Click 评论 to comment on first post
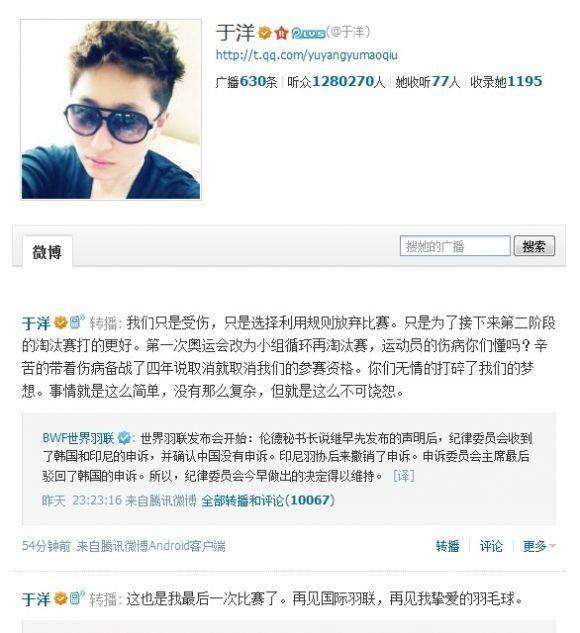 (x=491, y=546)
